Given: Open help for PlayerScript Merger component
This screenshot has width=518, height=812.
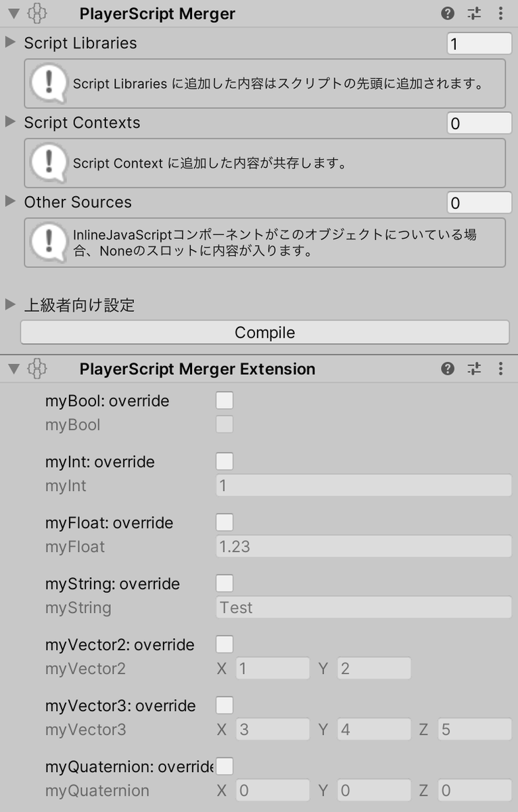Looking at the screenshot, I should (x=448, y=14).
